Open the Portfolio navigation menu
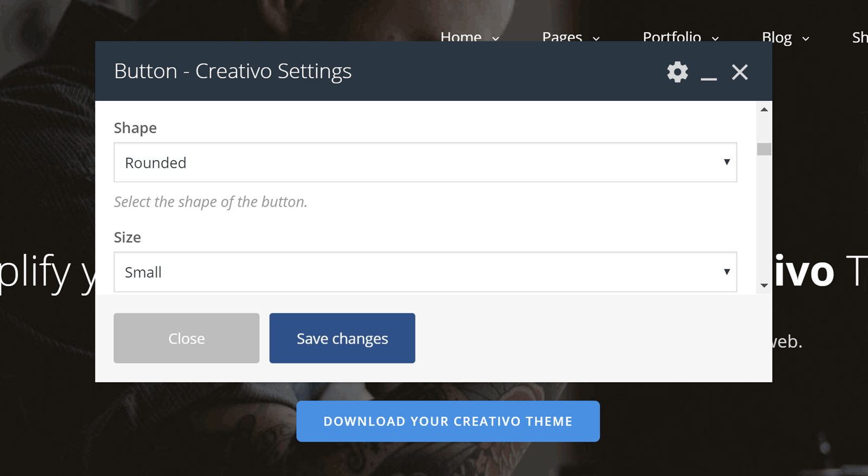 coord(681,37)
